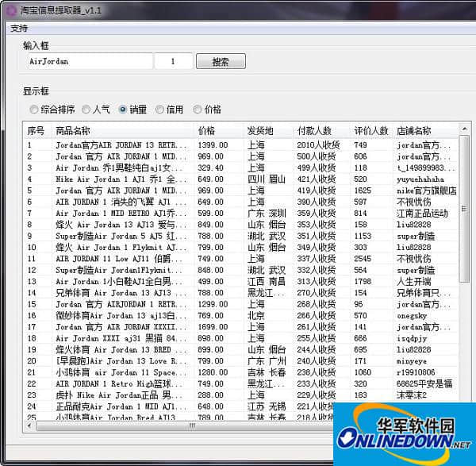The width and height of the screenshot is (476, 466).
Task: Click the horizontal scrollbar left arrow
Action: coord(29,426)
